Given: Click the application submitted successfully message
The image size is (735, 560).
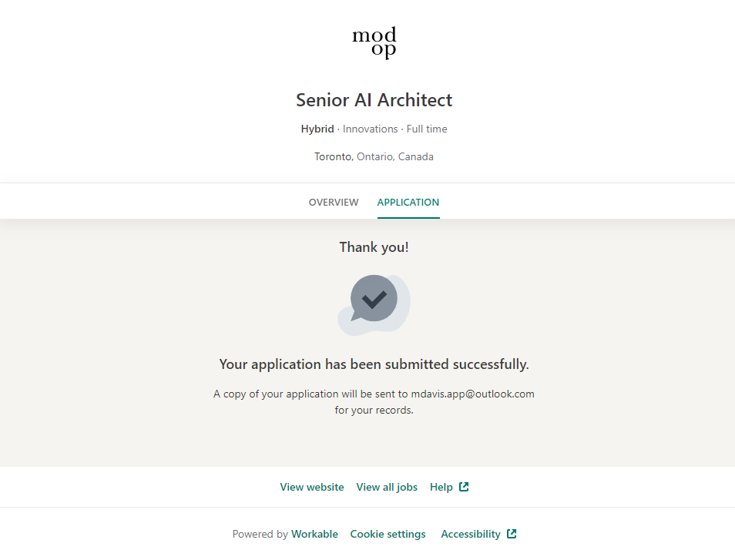Looking at the screenshot, I should click(x=374, y=364).
